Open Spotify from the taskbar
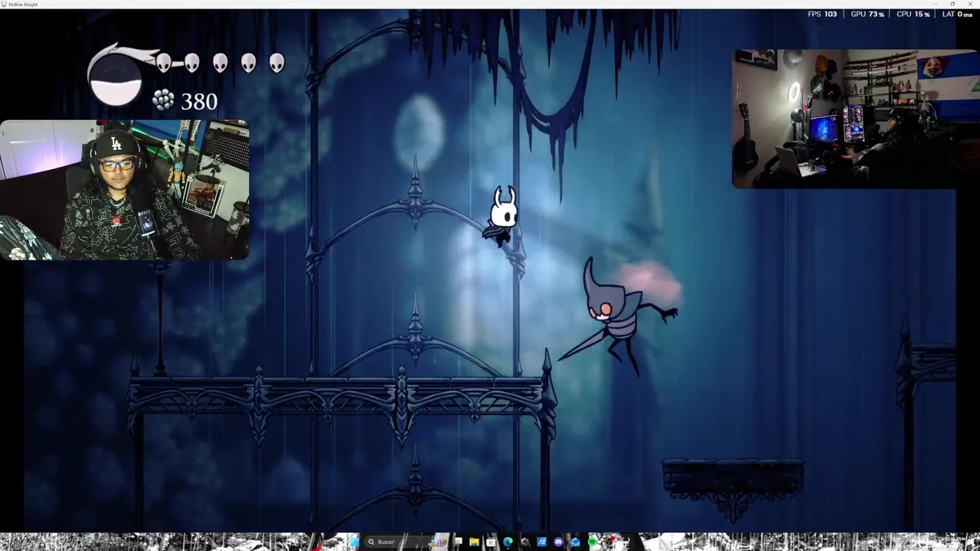Screen dimensions: 980x551 [x=592, y=542]
